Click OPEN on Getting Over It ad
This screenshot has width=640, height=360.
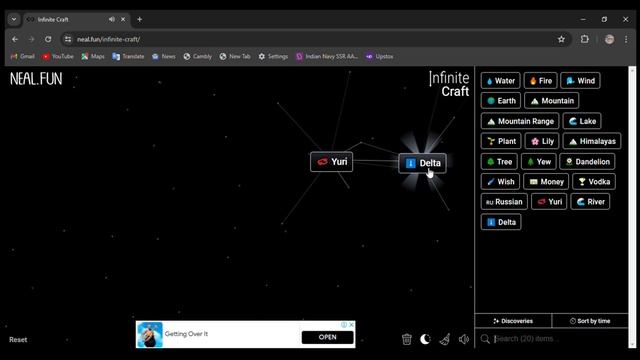click(327, 337)
